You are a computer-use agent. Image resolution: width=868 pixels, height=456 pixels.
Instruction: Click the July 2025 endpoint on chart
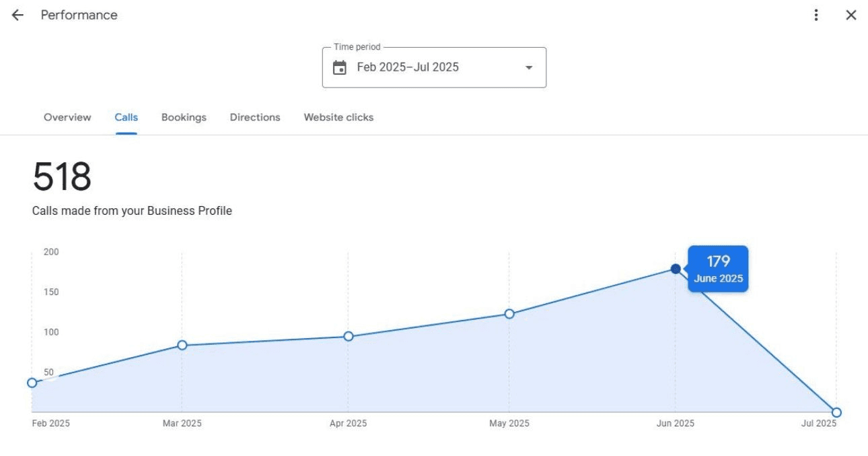(x=836, y=412)
